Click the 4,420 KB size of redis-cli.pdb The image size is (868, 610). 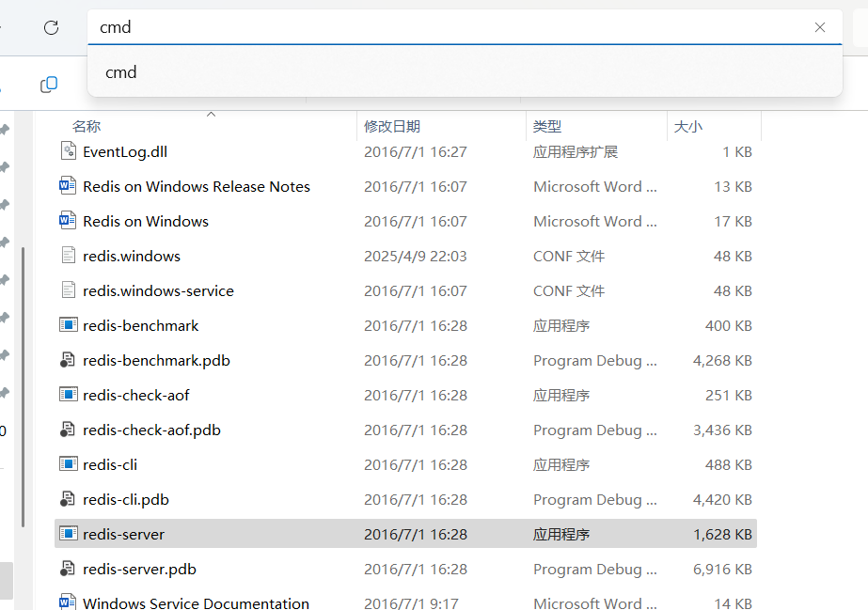722,500
